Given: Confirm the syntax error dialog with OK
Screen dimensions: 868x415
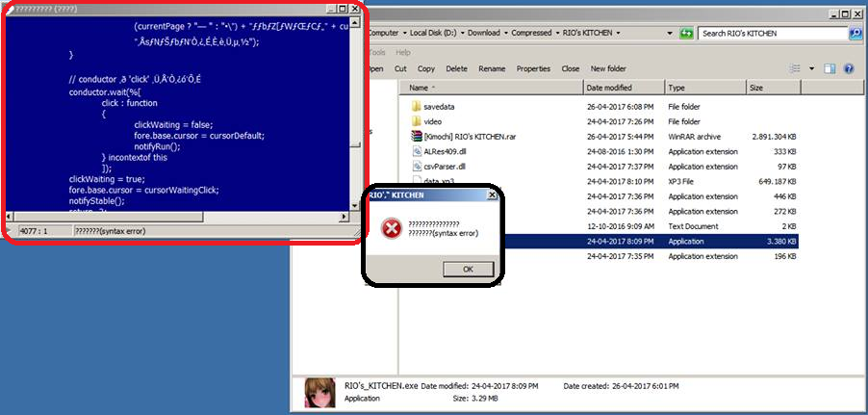Looking at the screenshot, I should 469,269.
